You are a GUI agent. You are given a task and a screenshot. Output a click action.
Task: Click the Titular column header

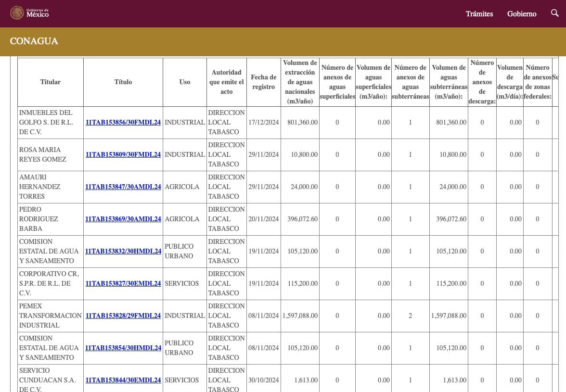(51, 82)
